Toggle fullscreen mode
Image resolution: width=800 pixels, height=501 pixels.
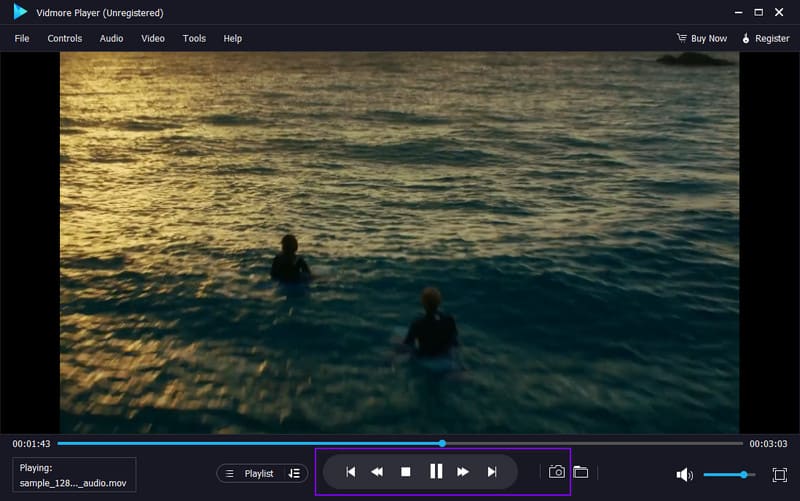point(779,475)
